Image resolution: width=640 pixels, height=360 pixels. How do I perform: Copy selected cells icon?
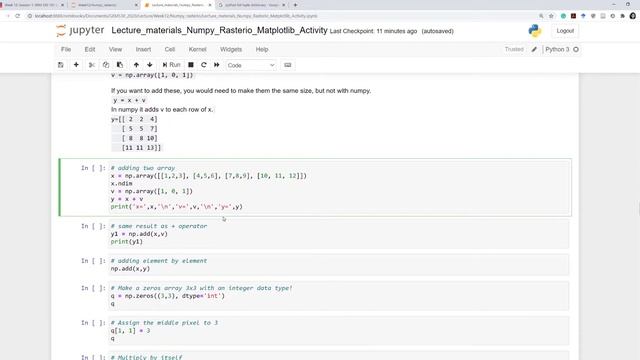tap(106, 65)
